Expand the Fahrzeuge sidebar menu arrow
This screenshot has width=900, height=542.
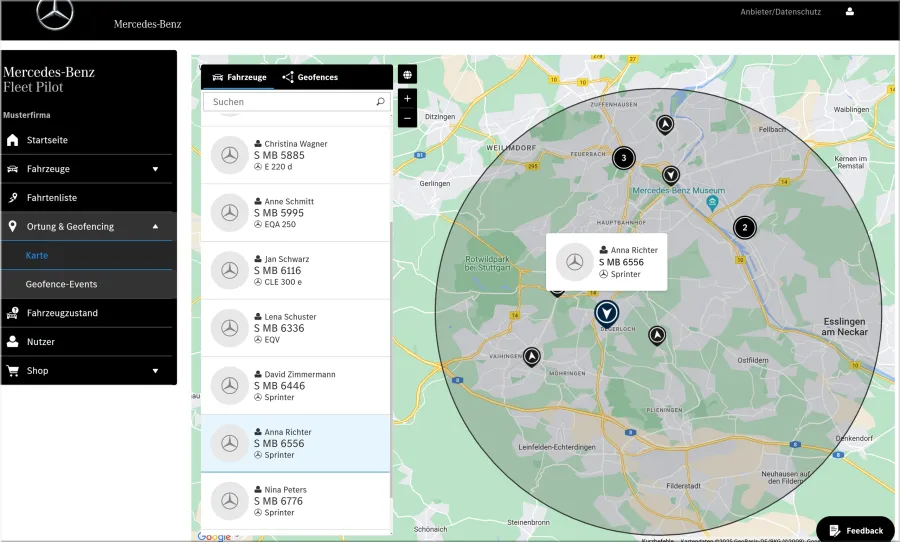[155, 169]
